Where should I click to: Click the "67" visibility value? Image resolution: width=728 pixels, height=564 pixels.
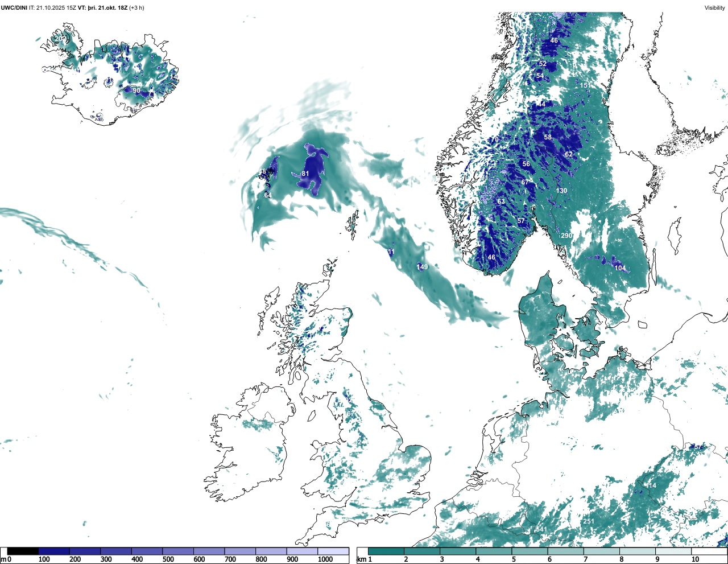[x=525, y=182]
